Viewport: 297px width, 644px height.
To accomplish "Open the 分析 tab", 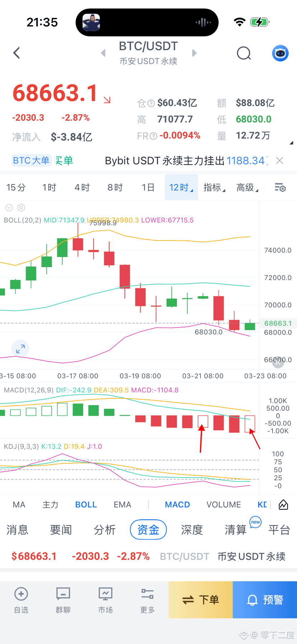I will (105, 530).
